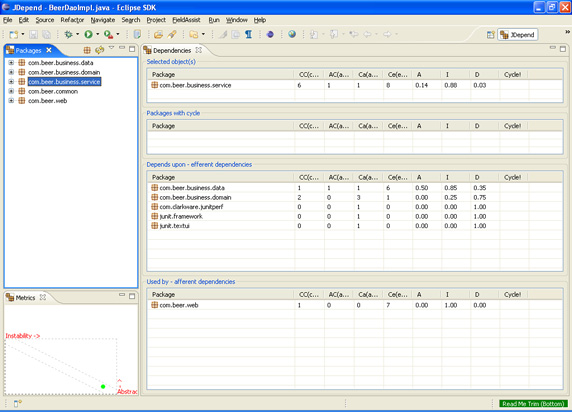Select the JDepend perspective button

[x=518, y=35]
